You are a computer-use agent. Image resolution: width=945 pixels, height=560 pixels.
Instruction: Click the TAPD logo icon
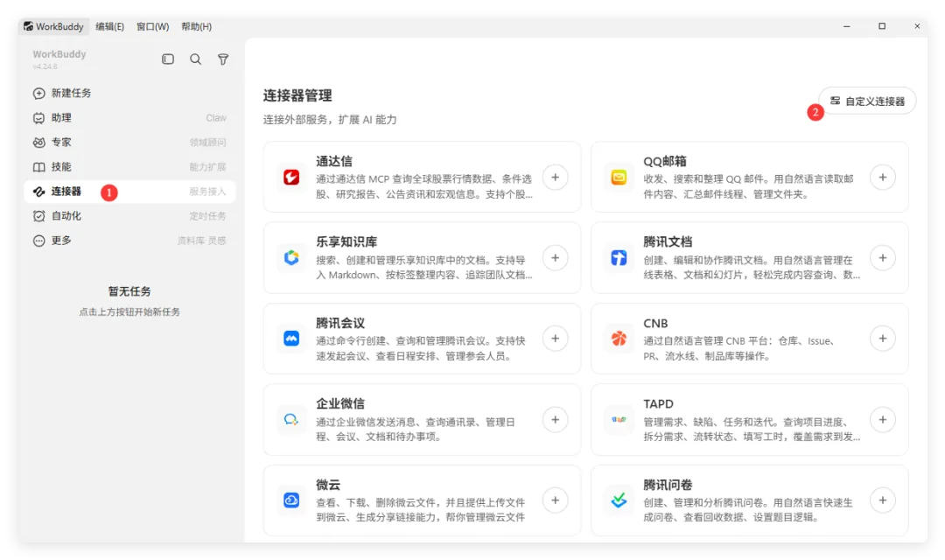pyautogui.click(x=619, y=419)
